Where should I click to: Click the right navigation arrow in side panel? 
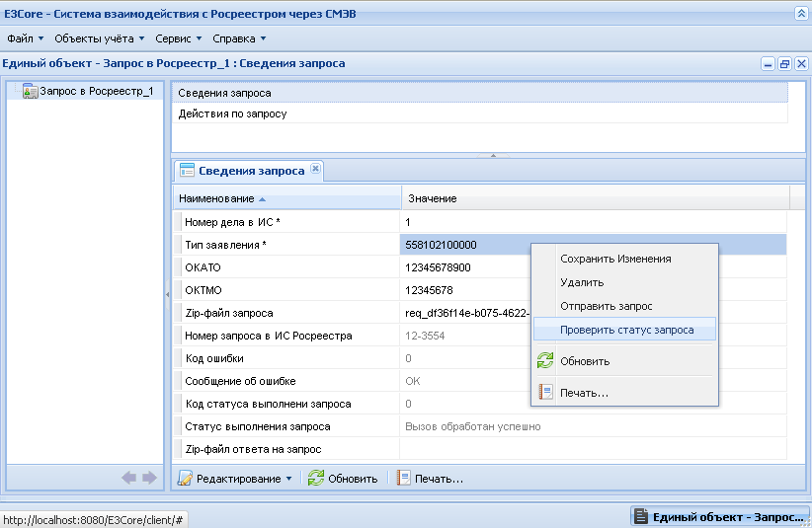tap(150, 478)
